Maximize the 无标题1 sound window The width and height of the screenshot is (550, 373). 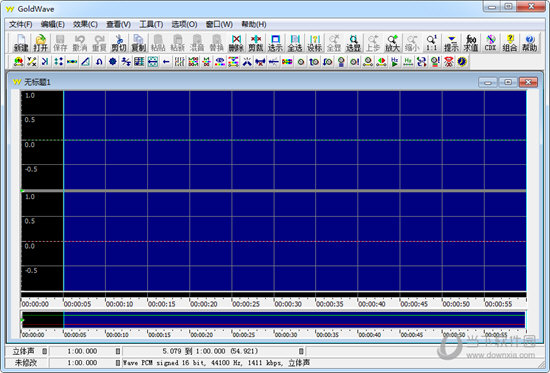tap(508, 82)
